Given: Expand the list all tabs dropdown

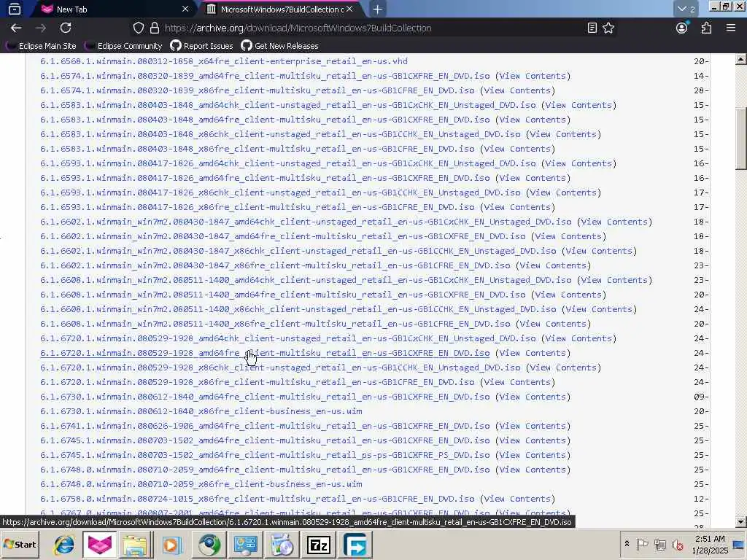Looking at the screenshot, I should click(686, 9).
